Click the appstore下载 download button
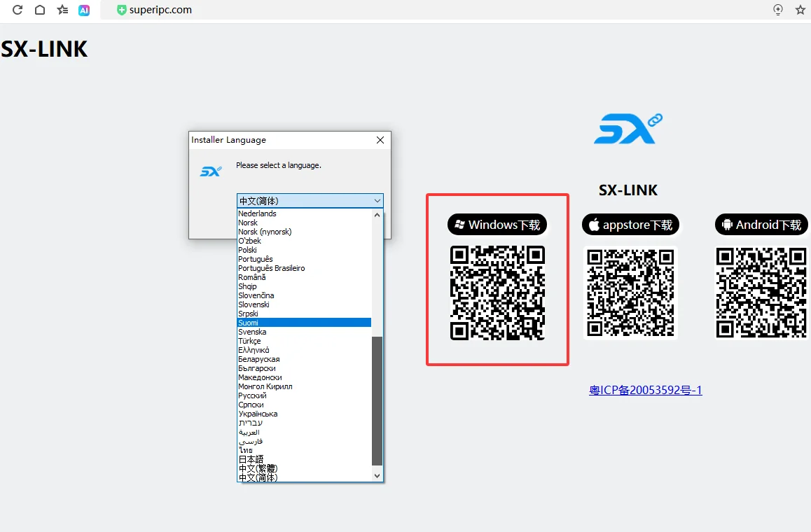 coord(630,225)
